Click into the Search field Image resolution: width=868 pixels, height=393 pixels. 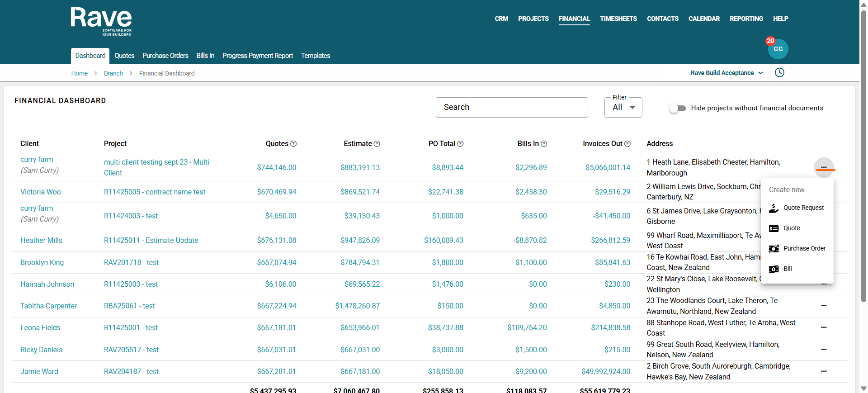[x=511, y=108]
